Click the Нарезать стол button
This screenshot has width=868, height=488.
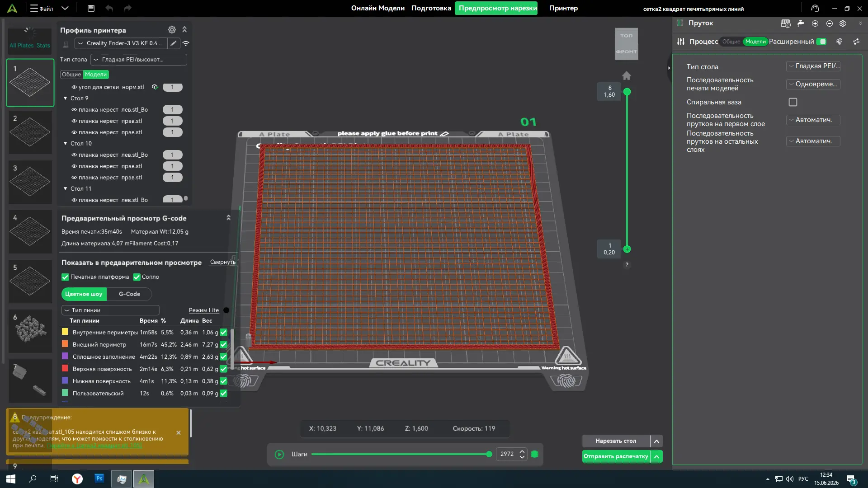click(616, 441)
